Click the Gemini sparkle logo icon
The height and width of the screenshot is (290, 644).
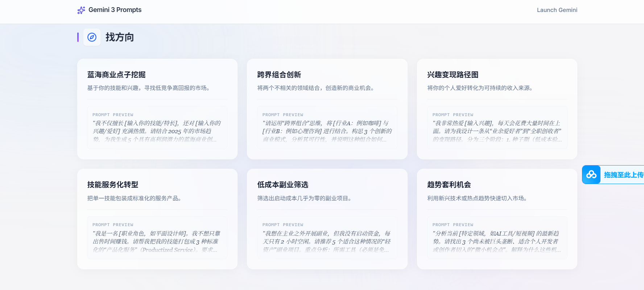(81, 10)
